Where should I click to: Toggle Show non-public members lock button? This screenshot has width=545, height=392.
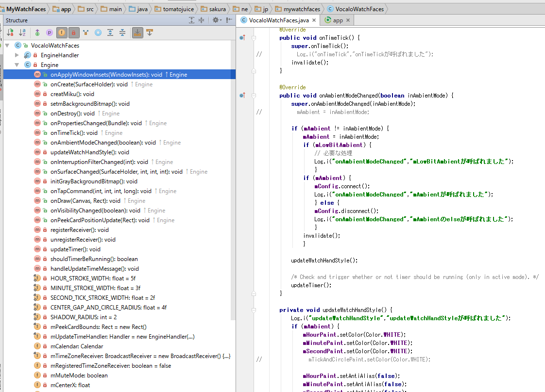pyautogui.click(x=74, y=33)
